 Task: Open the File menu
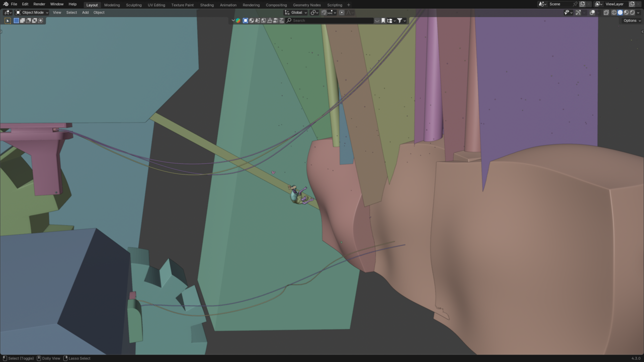[14, 4]
